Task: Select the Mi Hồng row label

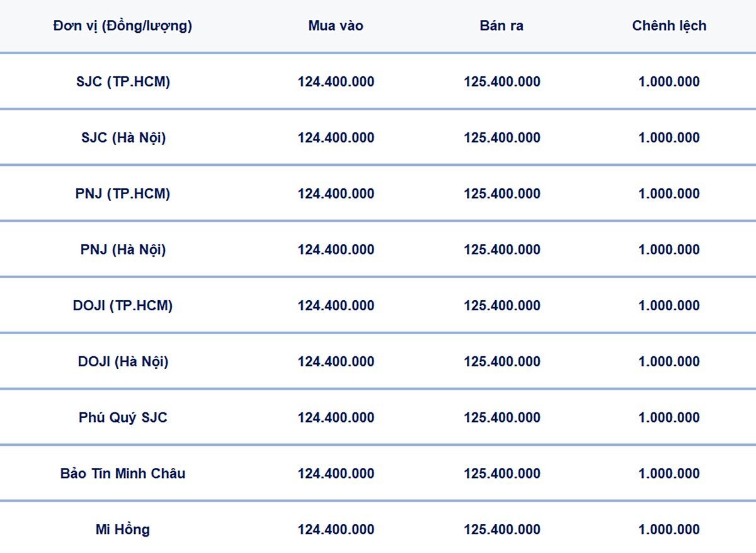Action: point(123,530)
